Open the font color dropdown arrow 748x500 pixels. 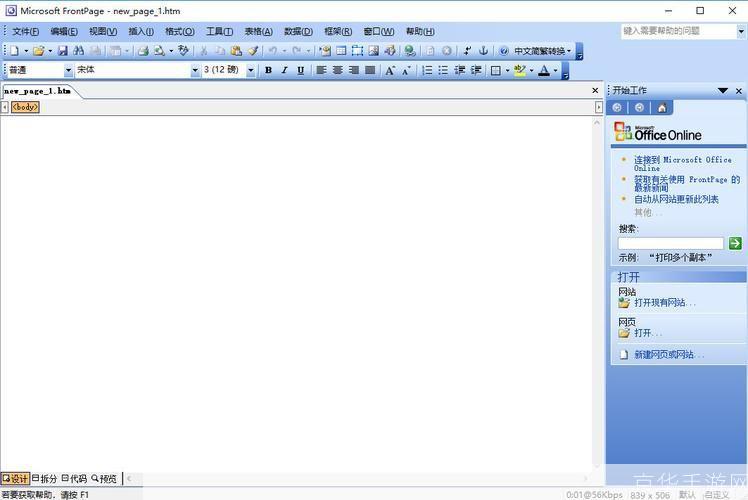pyautogui.click(x=555, y=70)
